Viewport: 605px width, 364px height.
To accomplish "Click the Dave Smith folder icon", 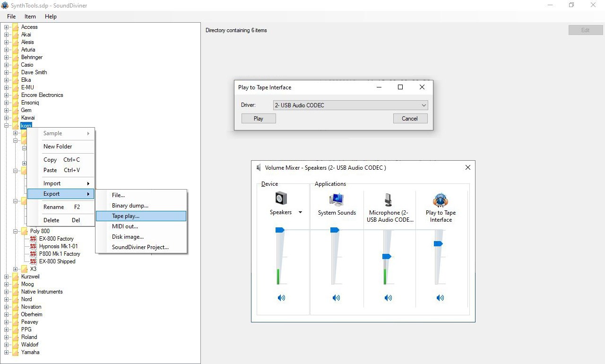I will pyautogui.click(x=16, y=72).
